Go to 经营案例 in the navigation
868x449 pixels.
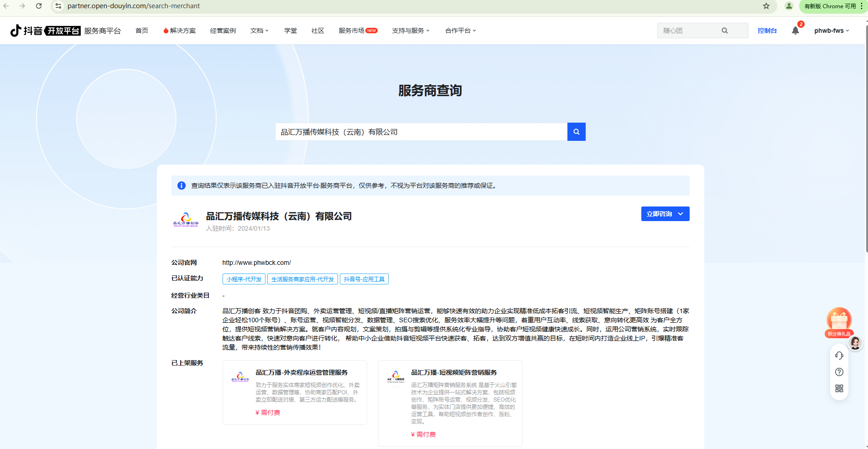click(x=223, y=31)
